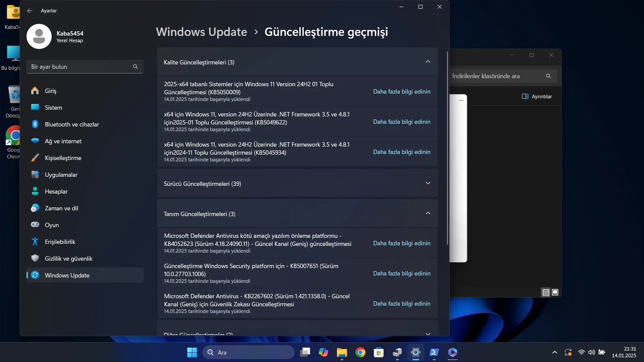The height and width of the screenshot is (362, 644).
Task: Open more info link for KB5050009
Action: point(402,92)
